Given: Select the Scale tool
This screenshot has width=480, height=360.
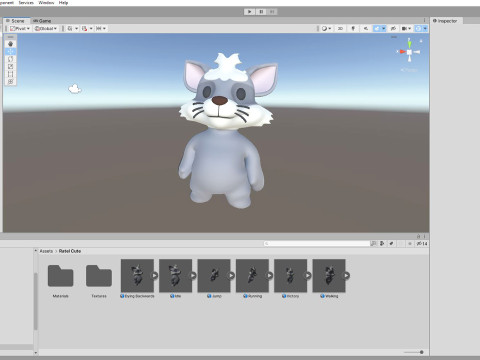Looking at the screenshot, I should point(10,67).
